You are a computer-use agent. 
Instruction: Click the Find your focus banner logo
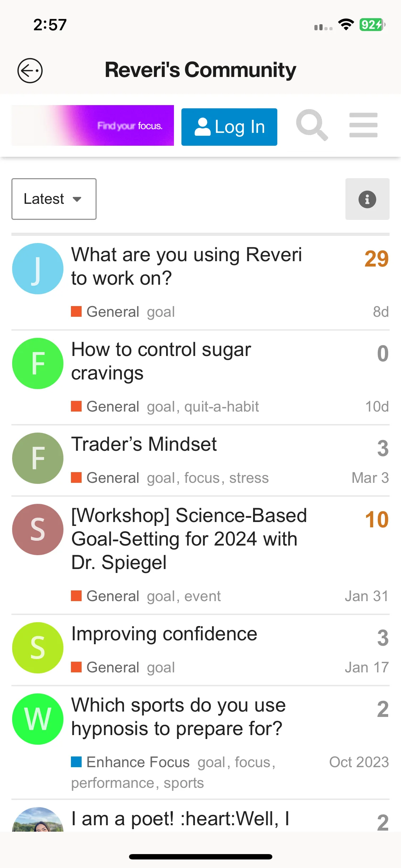[x=93, y=125]
